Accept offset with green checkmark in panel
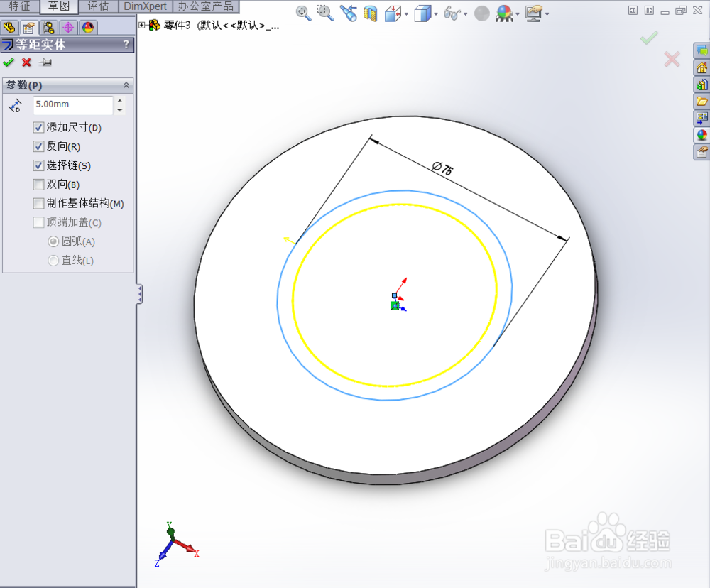Image resolution: width=710 pixels, height=588 pixels. click(x=8, y=62)
